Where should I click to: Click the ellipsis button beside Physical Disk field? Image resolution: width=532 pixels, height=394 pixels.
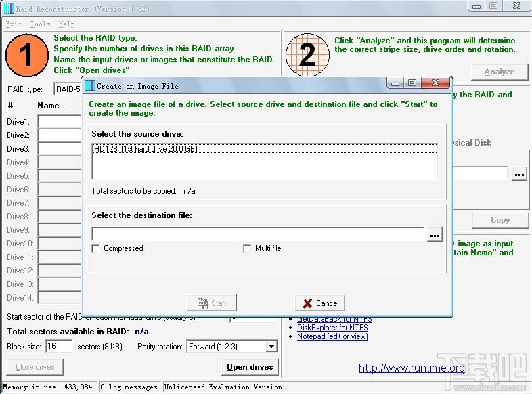pos(519,173)
